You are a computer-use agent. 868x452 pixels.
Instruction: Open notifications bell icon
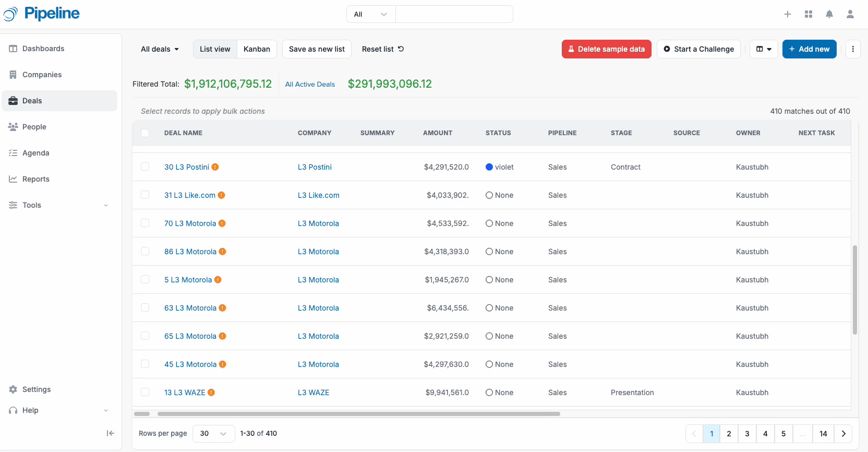829,14
